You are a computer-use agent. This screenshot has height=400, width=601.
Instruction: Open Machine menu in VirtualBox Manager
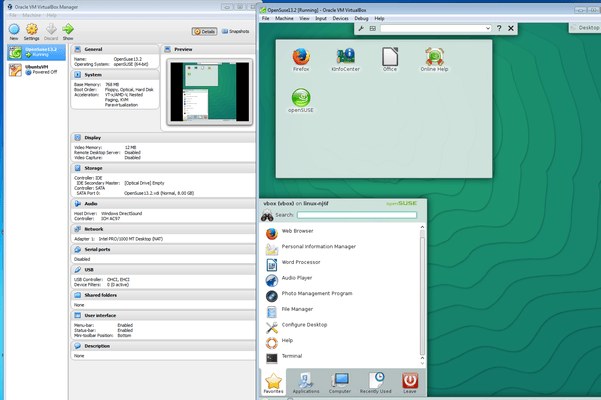31,15
